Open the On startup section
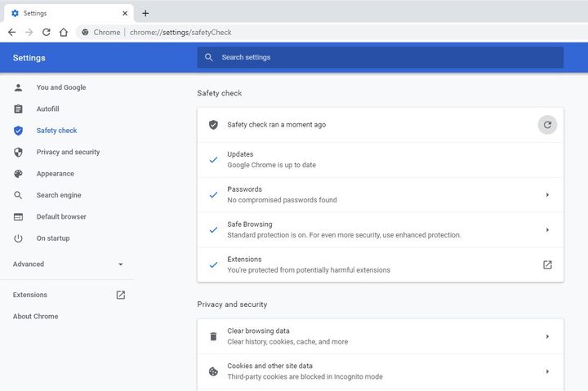Screen dimensions: 588x391 coord(53,238)
